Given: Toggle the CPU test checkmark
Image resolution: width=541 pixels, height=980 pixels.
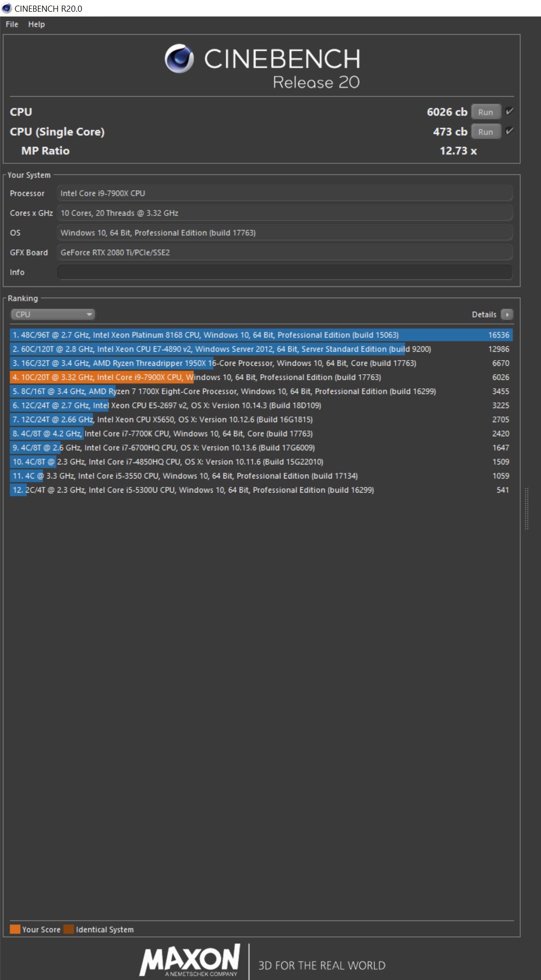Looking at the screenshot, I should [x=510, y=112].
